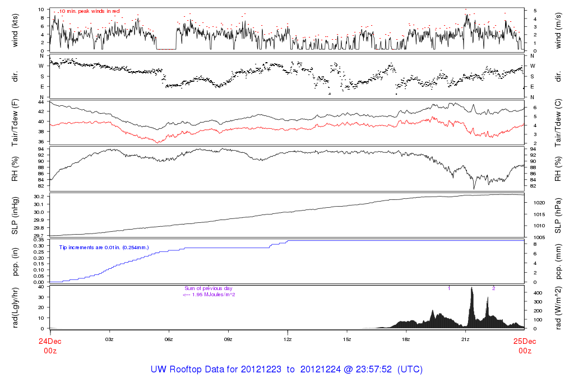Select the 18z time axis label
The width and height of the screenshot is (574, 392).
pos(406,339)
